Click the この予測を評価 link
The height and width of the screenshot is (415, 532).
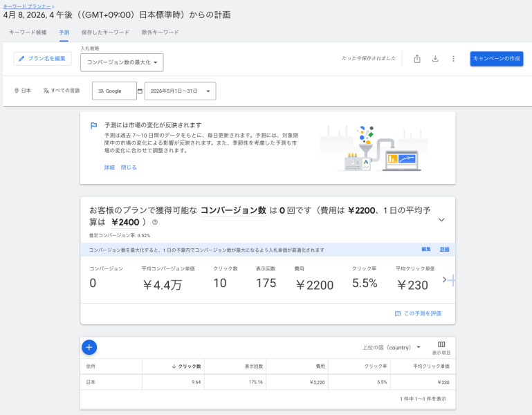[418, 313]
